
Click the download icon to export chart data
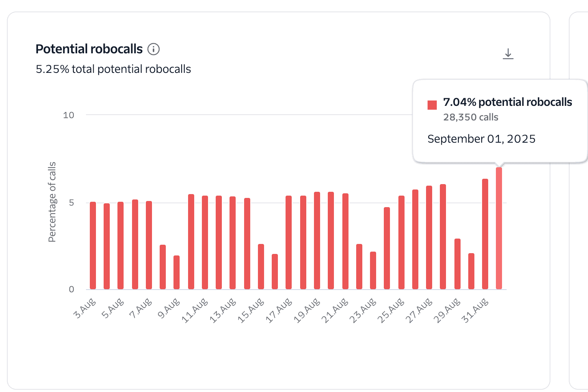click(x=509, y=54)
